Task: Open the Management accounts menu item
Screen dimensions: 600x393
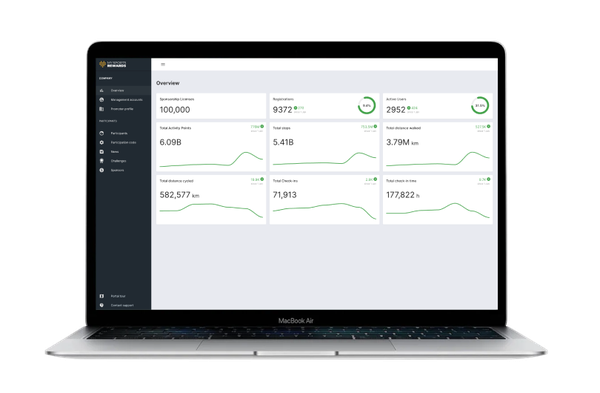Action: pyautogui.click(x=126, y=99)
